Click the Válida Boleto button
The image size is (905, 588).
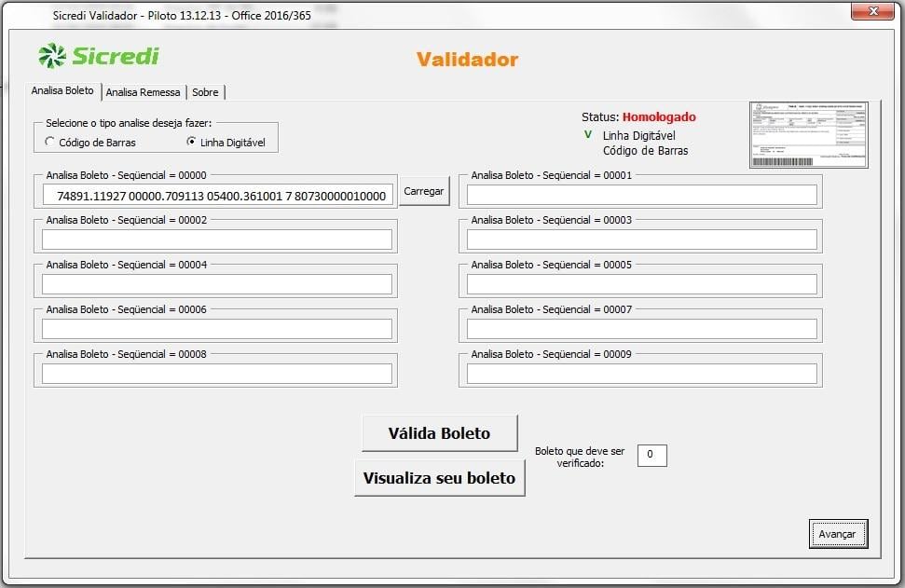[439, 433]
